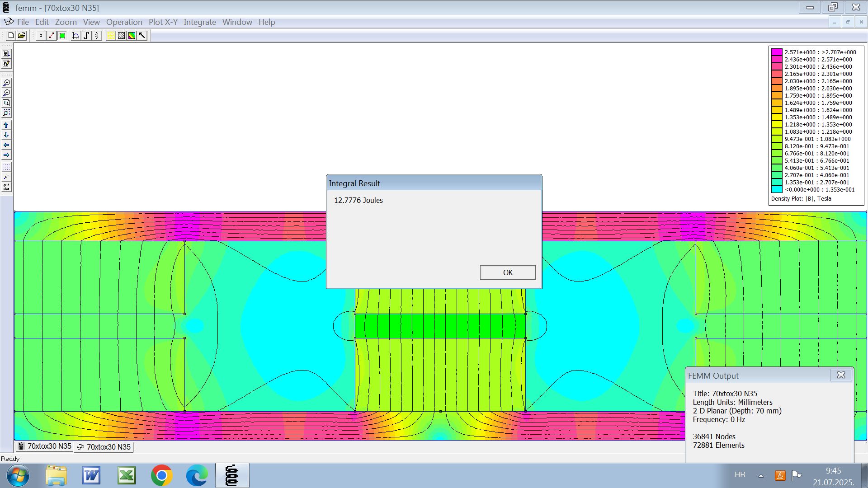
Task: Click the pan left arrow icon
Action: tap(6, 145)
